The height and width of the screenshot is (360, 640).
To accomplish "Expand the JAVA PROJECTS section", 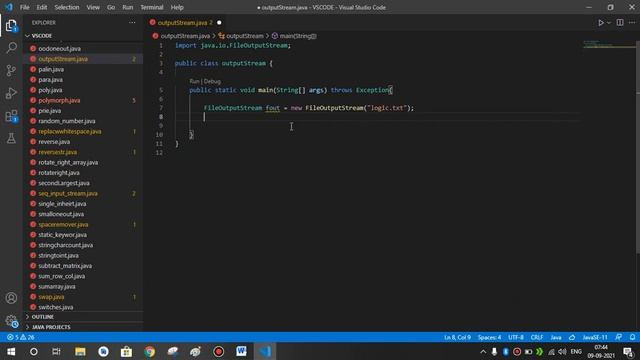I will [51, 327].
